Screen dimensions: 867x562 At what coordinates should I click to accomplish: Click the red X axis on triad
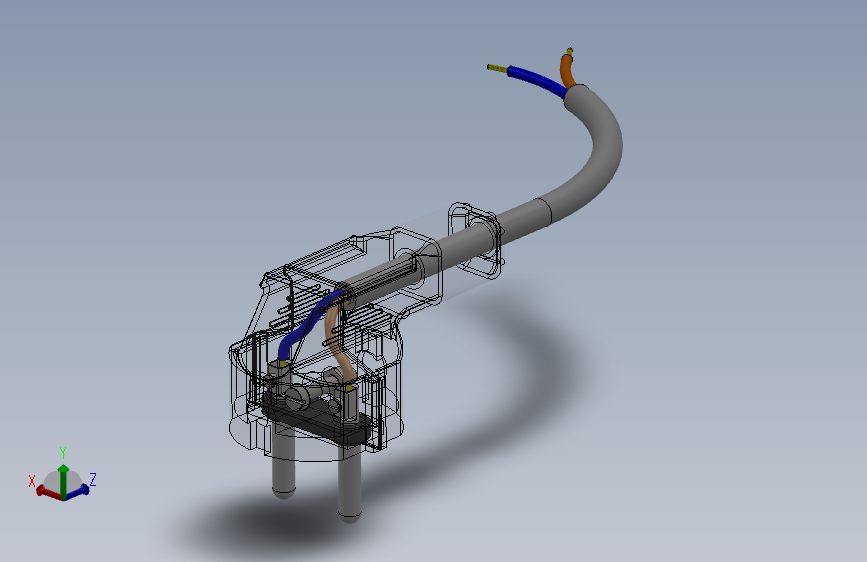click(x=48, y=492)
